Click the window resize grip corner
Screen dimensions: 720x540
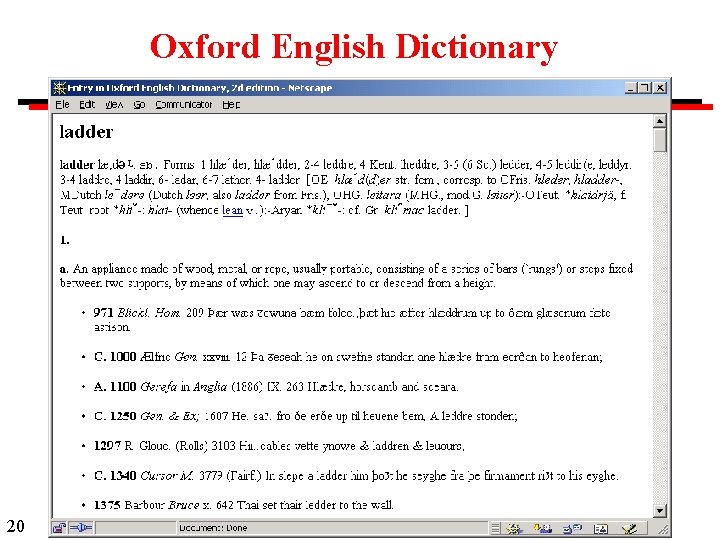pos(662,529)
